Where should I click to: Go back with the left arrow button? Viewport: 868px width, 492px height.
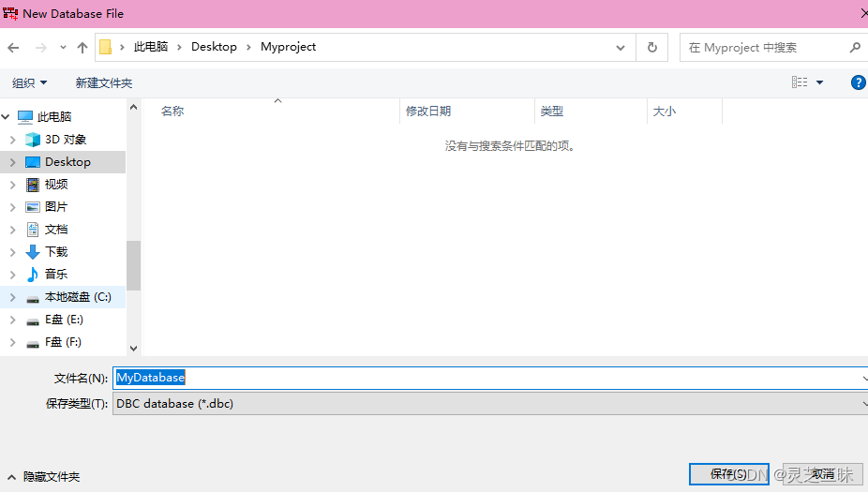point(14,48)
